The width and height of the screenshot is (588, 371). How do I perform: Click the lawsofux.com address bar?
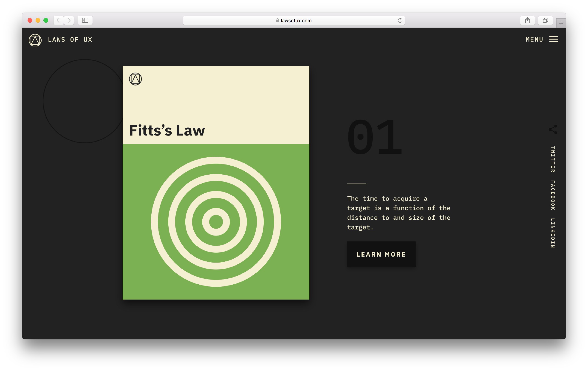click(294, 20)
